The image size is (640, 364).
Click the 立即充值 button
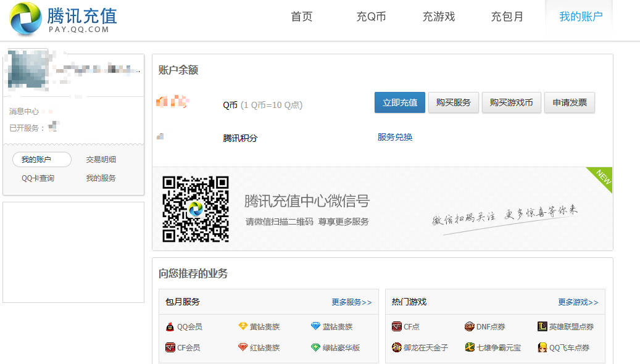point(400,102)
